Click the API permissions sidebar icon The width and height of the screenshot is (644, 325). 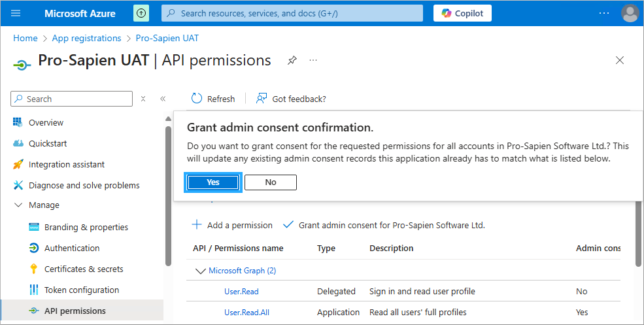coord(34,311)
